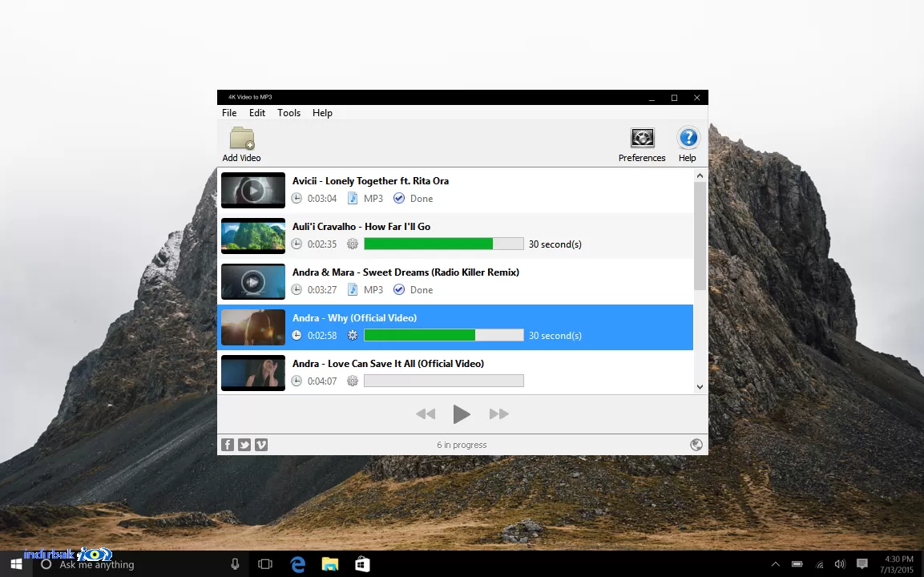The height and width of the screenshot is (577, 924).
Task: Click the rewind button in the player bar
Action: click(x=426, y=414)
